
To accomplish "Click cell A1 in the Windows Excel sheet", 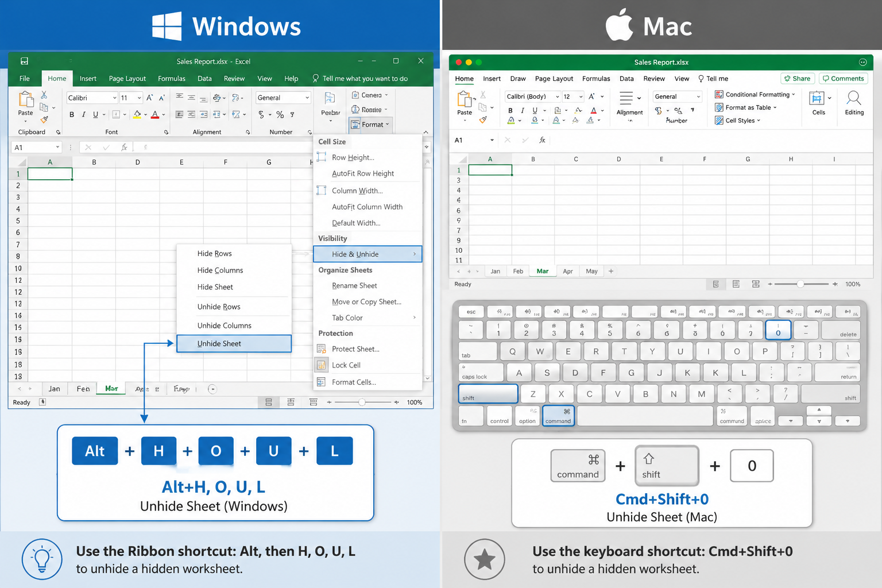I will 50,173.
